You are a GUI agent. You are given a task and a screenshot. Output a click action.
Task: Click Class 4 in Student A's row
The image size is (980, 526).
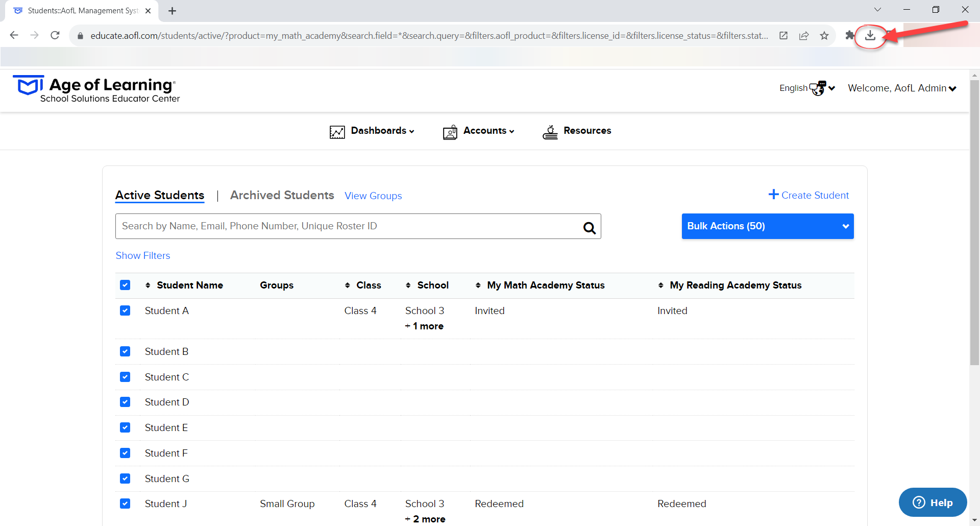(x=360, y=310)
